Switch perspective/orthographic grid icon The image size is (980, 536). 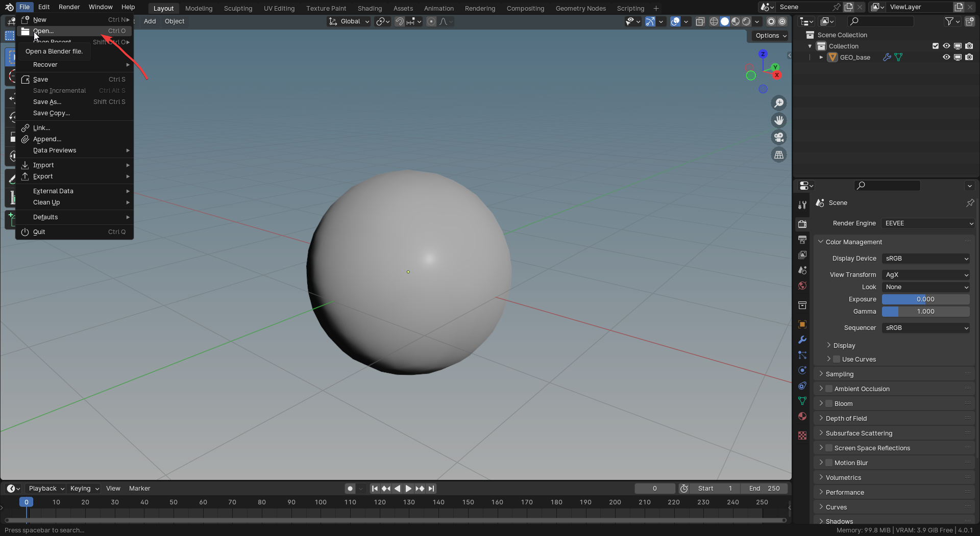click(x=779, y=155)
